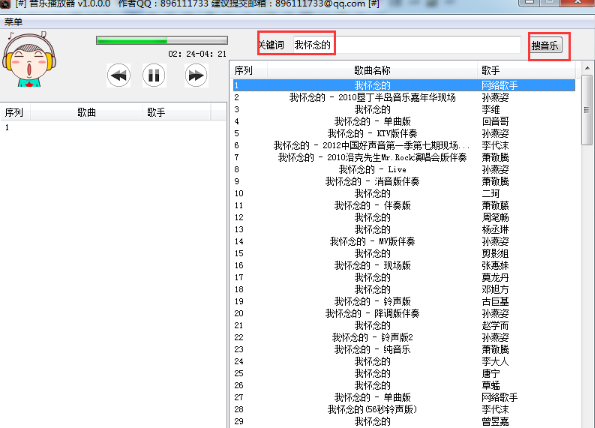Select row 24 song by 李大人
The image size is (595, 428).
tap(404, 362)
